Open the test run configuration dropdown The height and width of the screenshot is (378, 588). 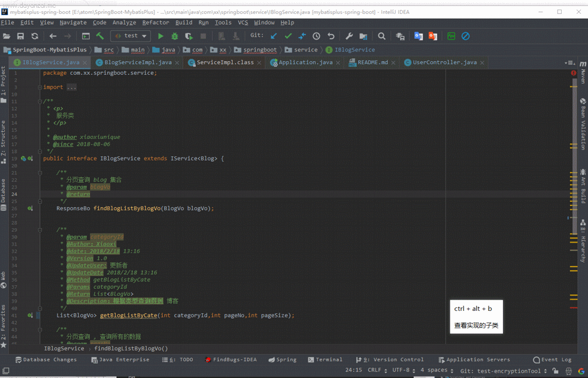[131, 36]
